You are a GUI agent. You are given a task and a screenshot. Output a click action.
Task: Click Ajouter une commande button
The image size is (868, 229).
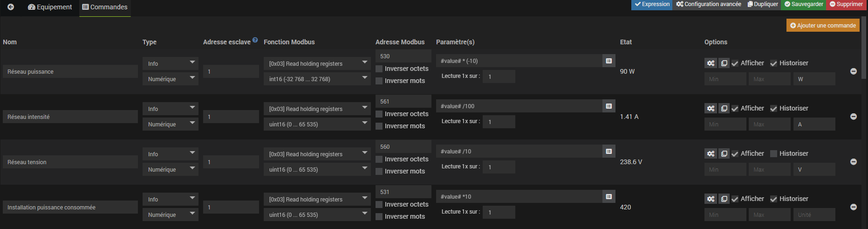pos(823,25)
